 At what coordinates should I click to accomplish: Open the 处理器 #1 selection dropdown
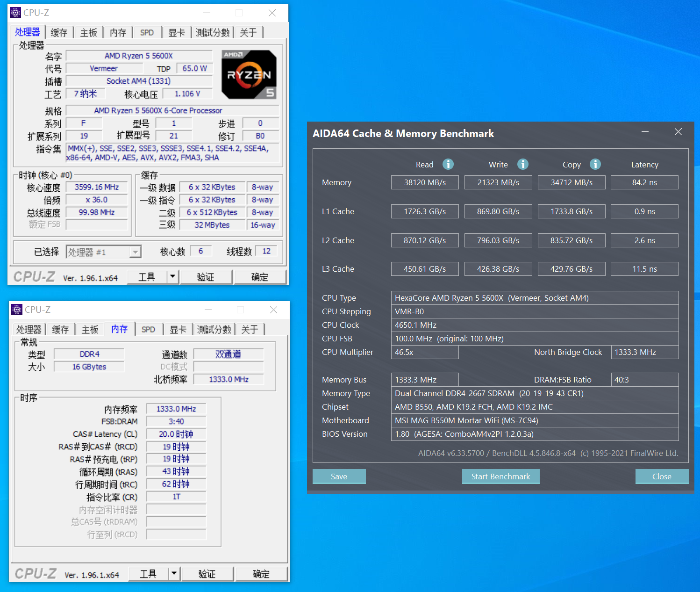click(135, 252)
